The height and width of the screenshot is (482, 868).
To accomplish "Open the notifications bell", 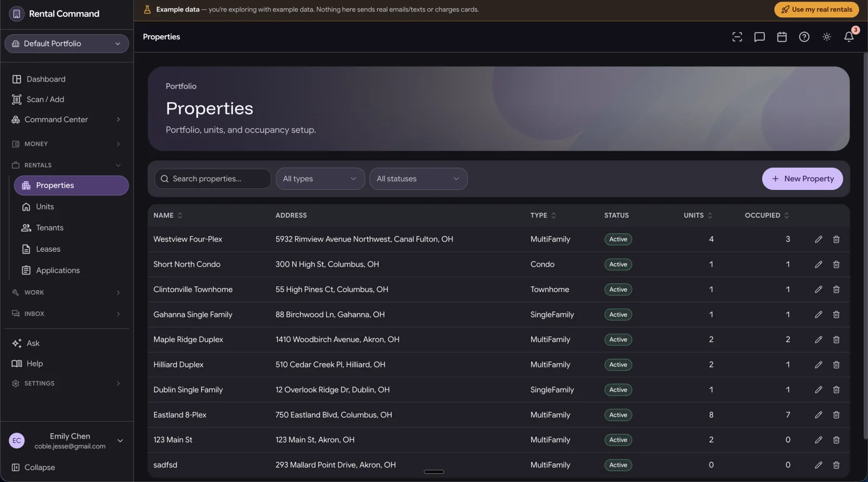I will coord(849,37).
